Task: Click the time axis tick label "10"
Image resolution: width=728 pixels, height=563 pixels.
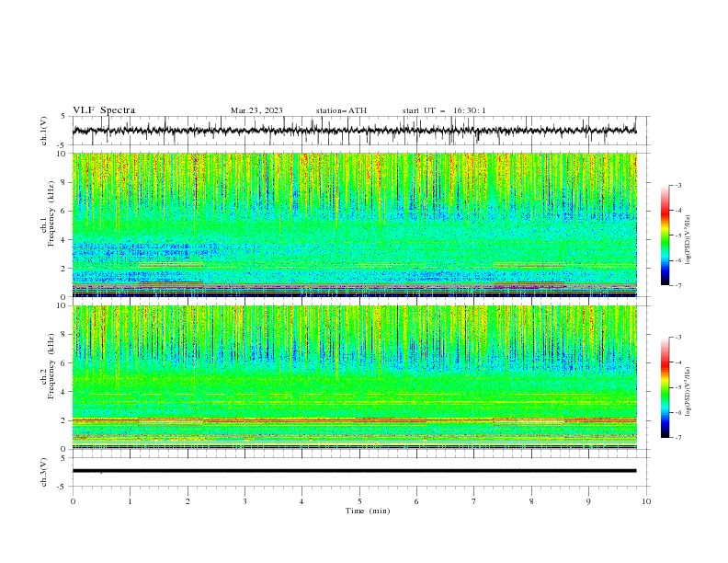Action: 646,501
